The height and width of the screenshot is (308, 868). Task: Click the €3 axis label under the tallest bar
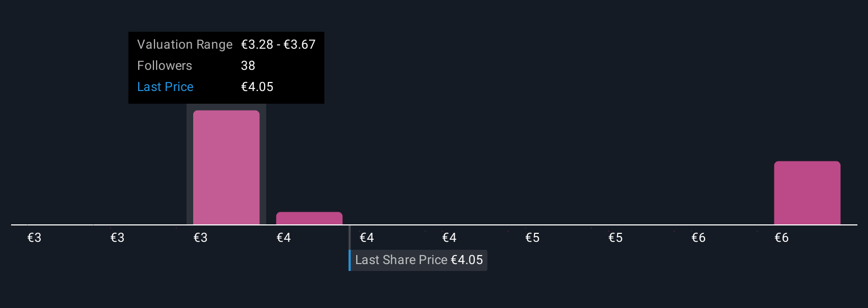(x=201, y=238)
